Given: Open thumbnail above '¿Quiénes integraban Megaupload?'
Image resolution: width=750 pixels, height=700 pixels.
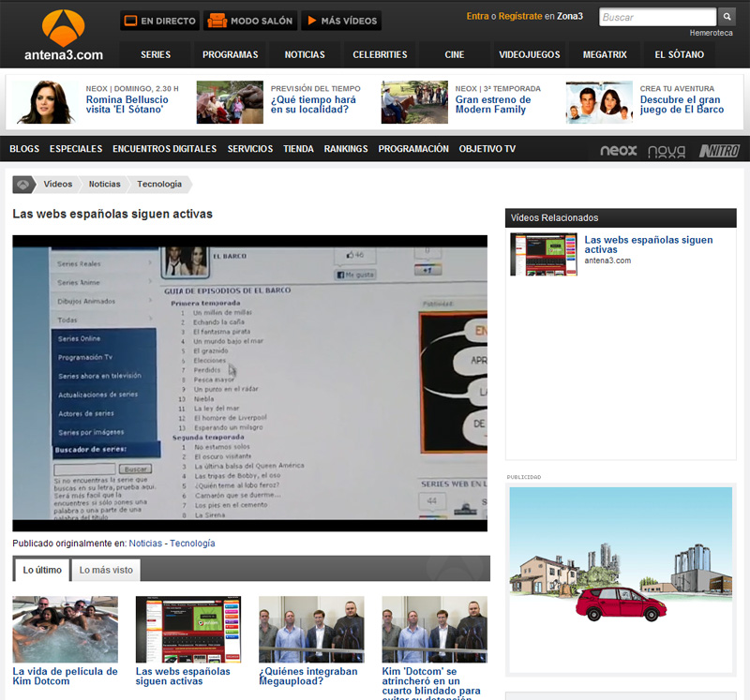Looking at the screenshot, I should point(311,629).
